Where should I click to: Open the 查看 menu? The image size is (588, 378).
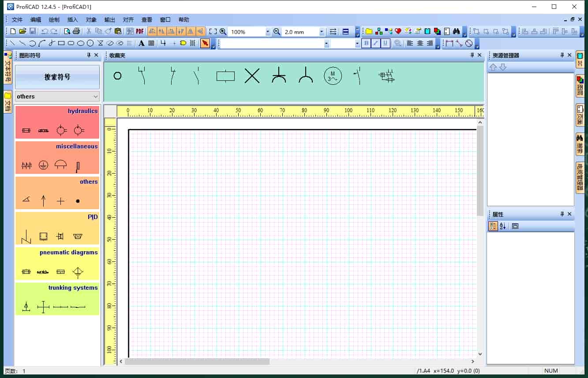(x=146, y=19)
